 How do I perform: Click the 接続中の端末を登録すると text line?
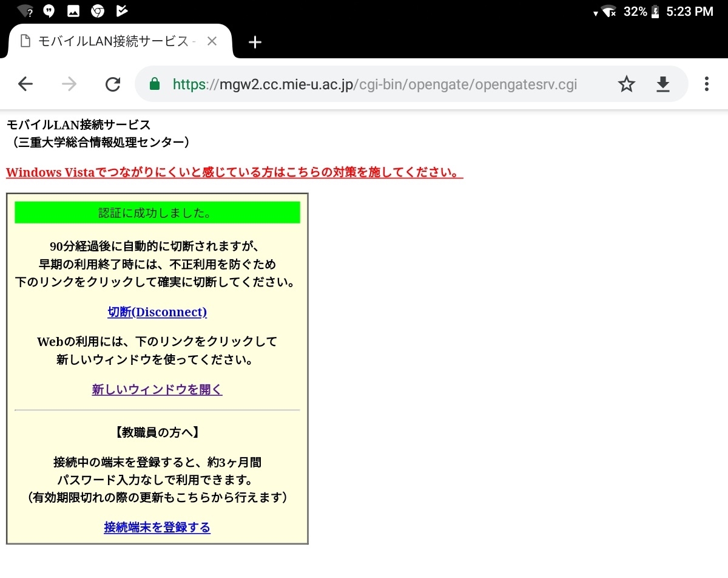pyautogui.click(x=157, y=463)
